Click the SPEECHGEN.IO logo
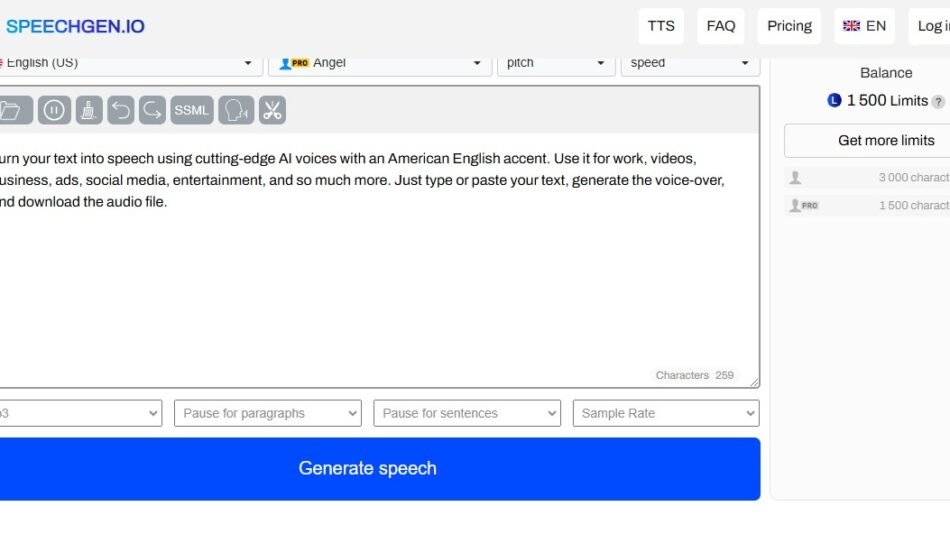950x534 pixels. [x=75, y=26]
